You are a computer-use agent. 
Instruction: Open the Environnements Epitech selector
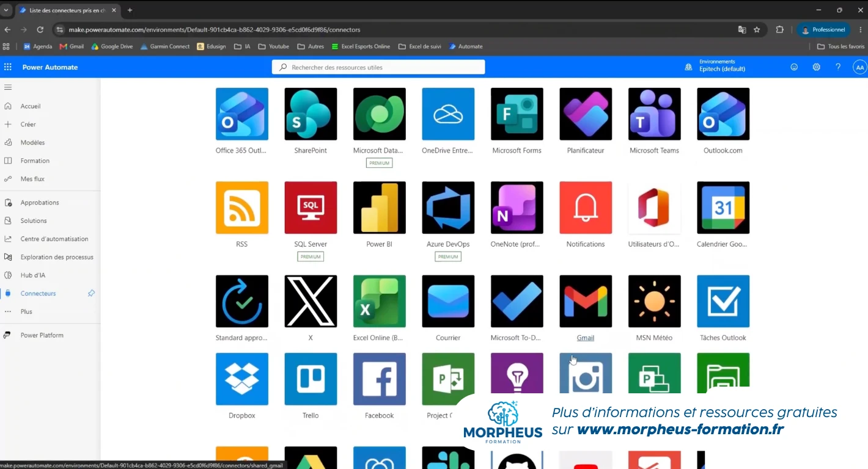point(716,66)
